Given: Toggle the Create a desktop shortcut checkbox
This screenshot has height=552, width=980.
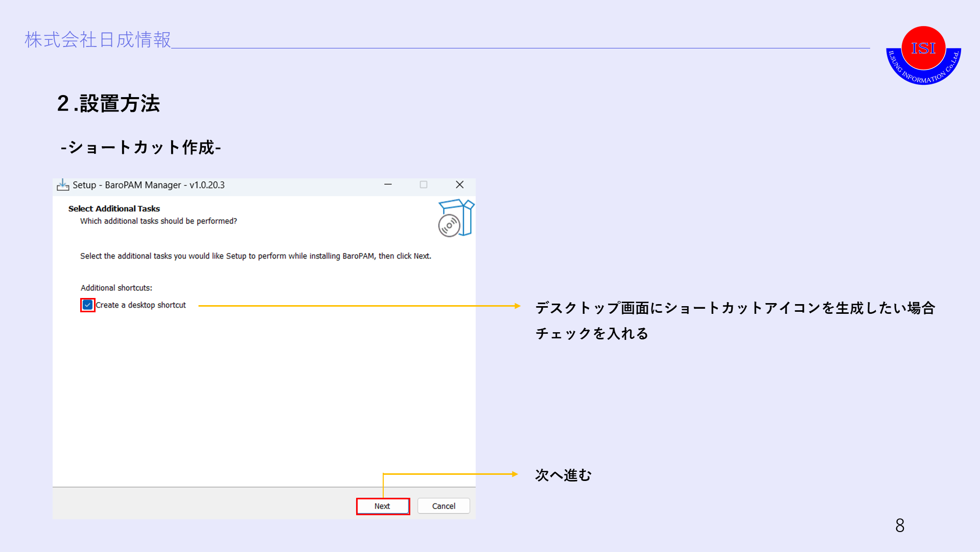Looking at the screenshot, I should [88, 305].
